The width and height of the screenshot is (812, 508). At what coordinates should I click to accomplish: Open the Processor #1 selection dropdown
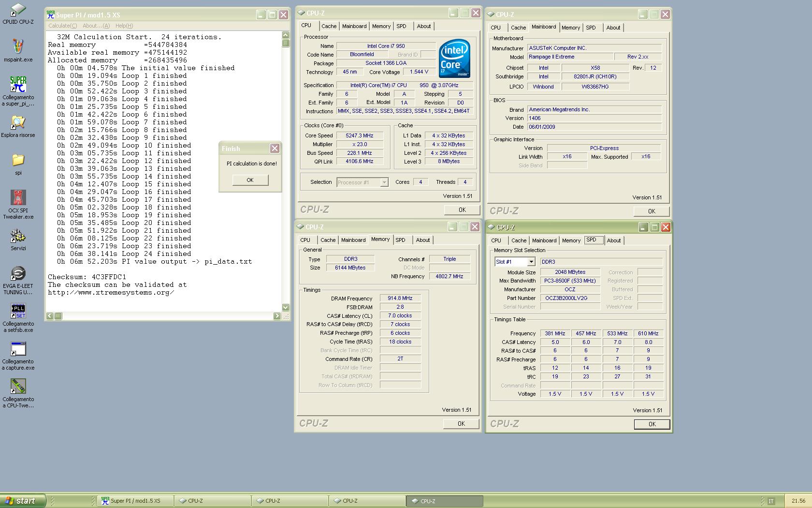384,182
